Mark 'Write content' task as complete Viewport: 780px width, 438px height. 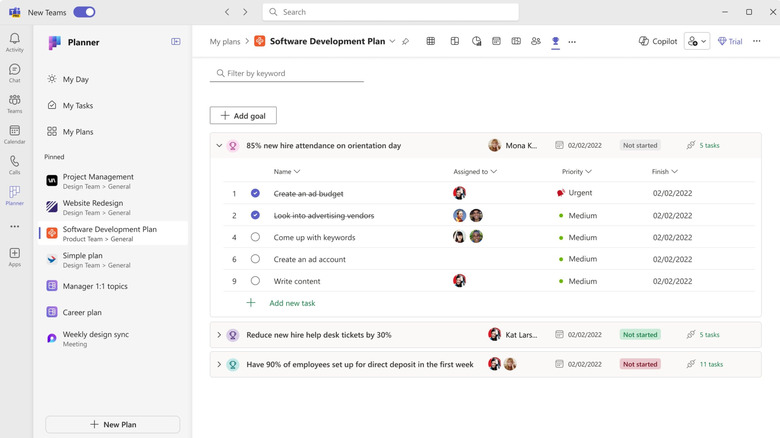(x=255, y=281)
